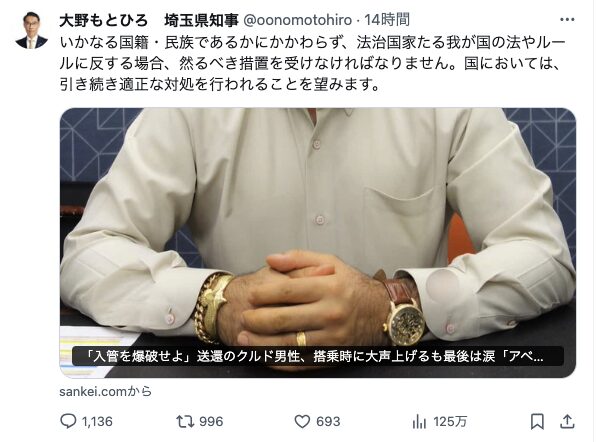Click the 125万 views count
This screenshot has height=442, width=596.
tap(450, 422)
